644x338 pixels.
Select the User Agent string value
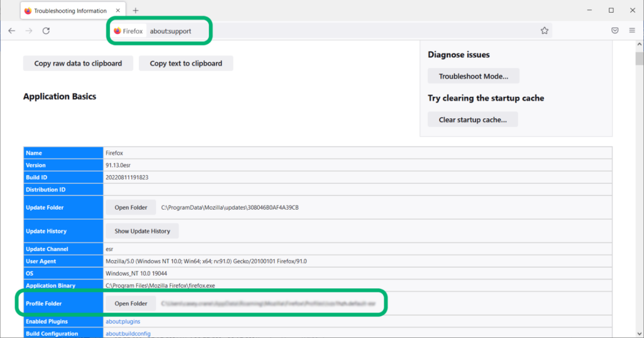tap(206, 261)
